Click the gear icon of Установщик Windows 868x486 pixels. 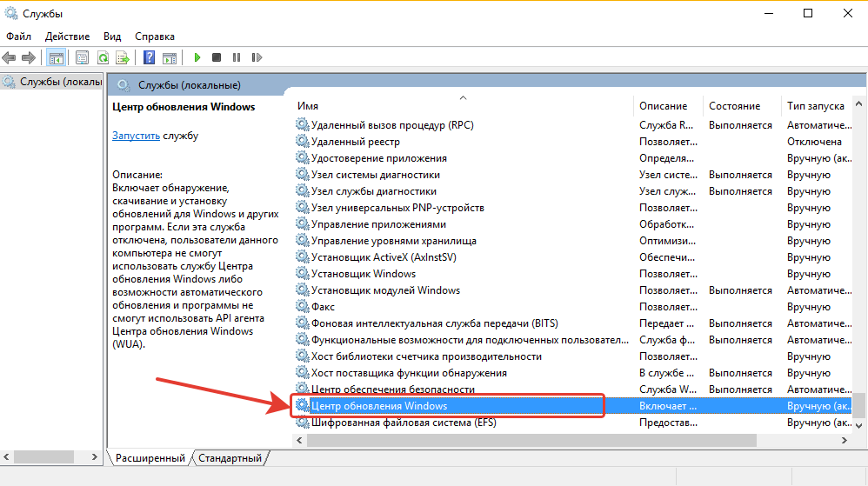tap(302, 274)
